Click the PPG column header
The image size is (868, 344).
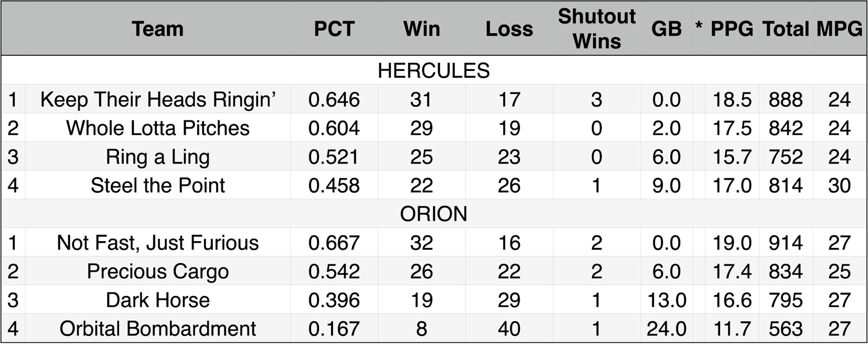(x=732, y=29)
